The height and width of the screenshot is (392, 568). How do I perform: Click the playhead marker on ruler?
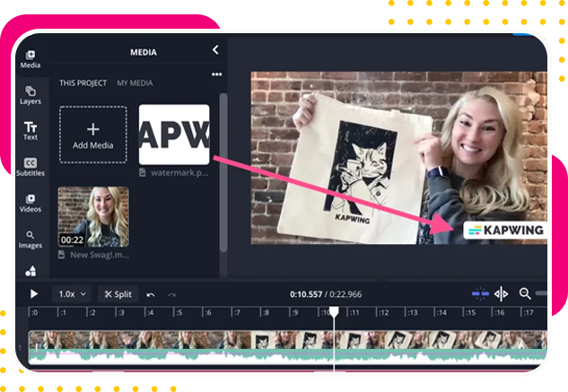(334, 311)
